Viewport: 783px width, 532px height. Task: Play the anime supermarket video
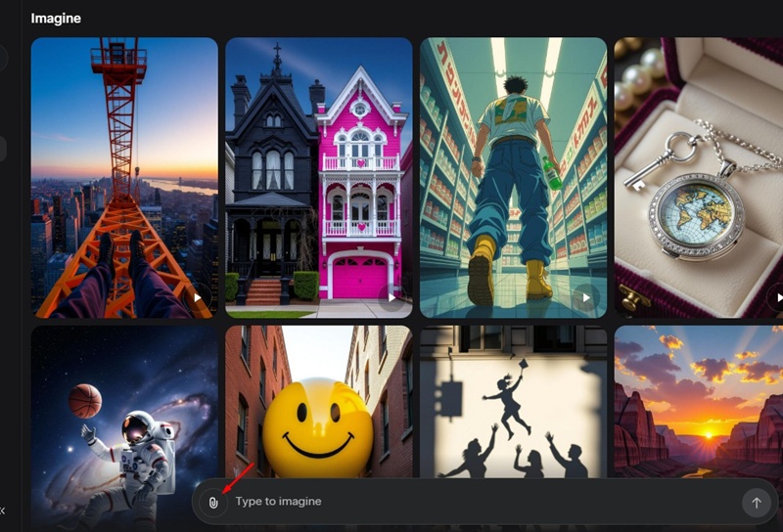coord(586,297)
